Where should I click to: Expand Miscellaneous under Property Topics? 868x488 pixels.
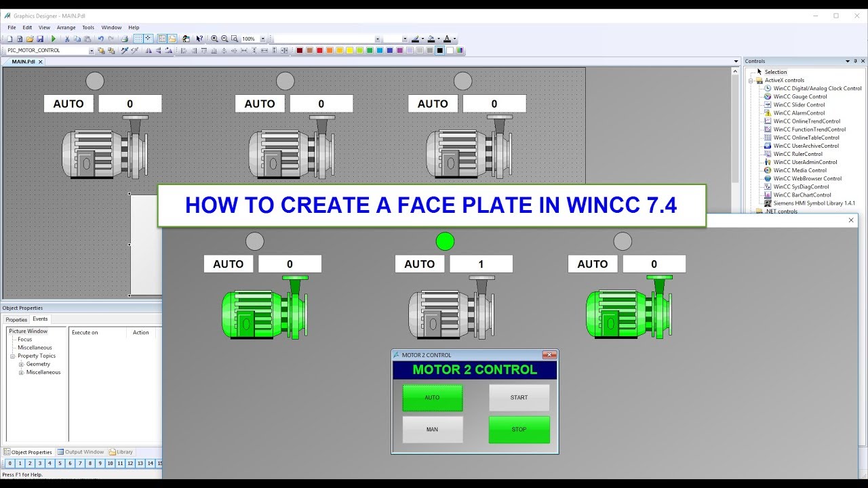pyautogui.click(x=21, y=372)
